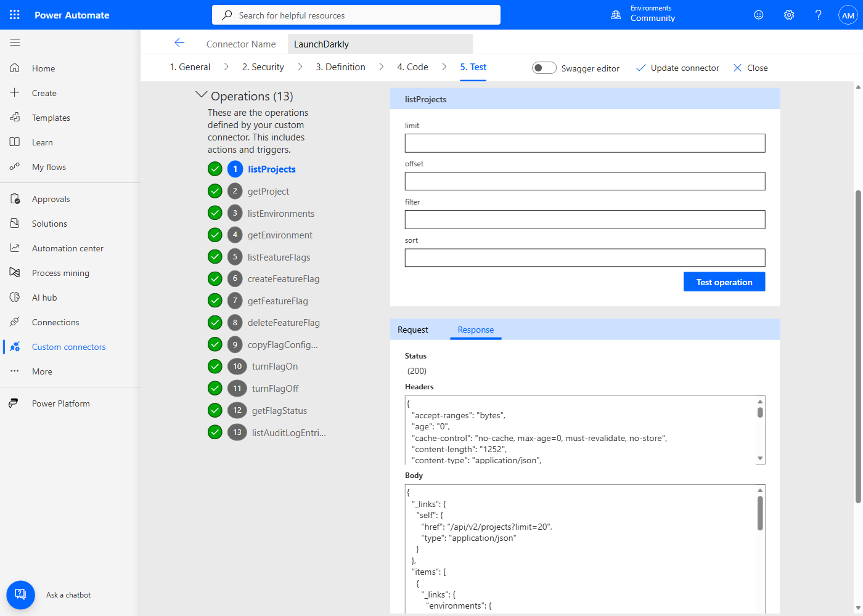
Task: Click the help question mark icon
Action: [819, 15]
